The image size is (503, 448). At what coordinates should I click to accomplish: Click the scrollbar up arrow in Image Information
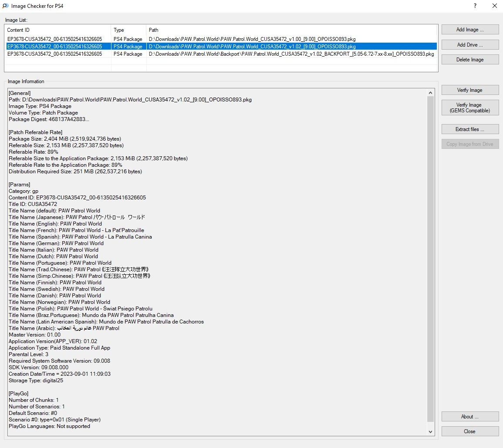coord(431,93)
